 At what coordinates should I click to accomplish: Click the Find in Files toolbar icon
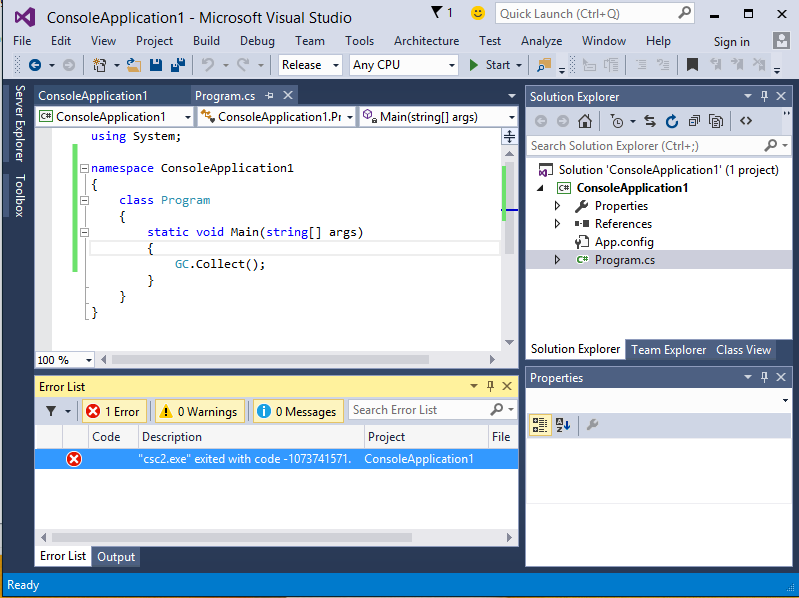tap(544, 65)
